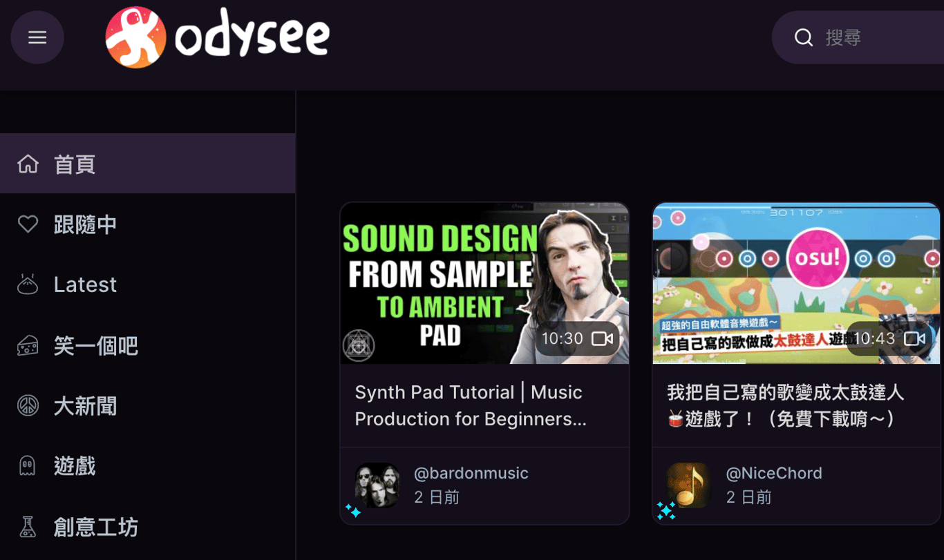This screenshot has height=560, width=944.
Task: Visit the @NiceChord channel link
Action: (x=774, y=473)
